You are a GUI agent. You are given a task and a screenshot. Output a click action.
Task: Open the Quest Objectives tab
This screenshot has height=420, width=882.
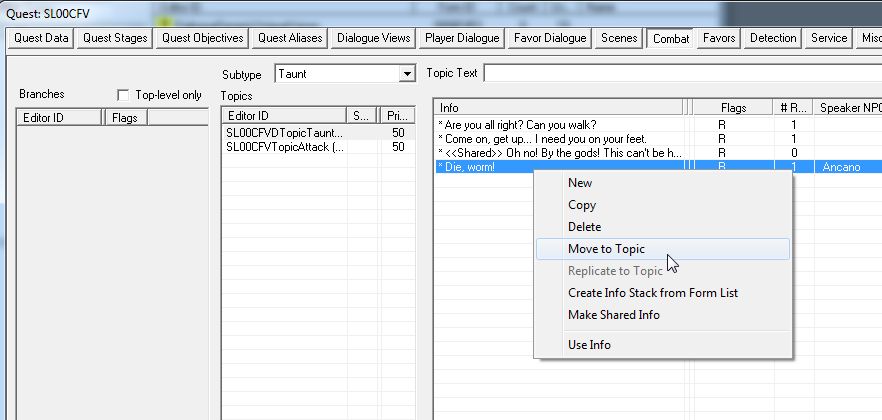[x=202, y=38]
